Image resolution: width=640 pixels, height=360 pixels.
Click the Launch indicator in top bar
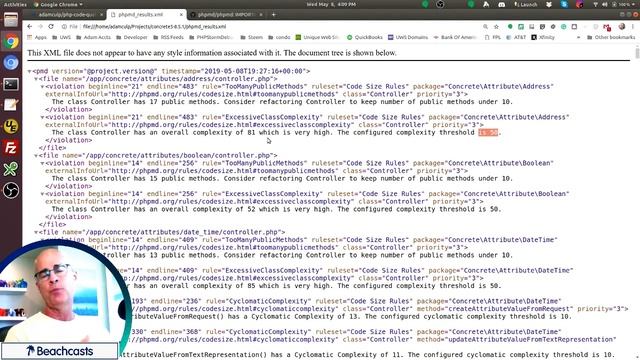click(526, 4)
